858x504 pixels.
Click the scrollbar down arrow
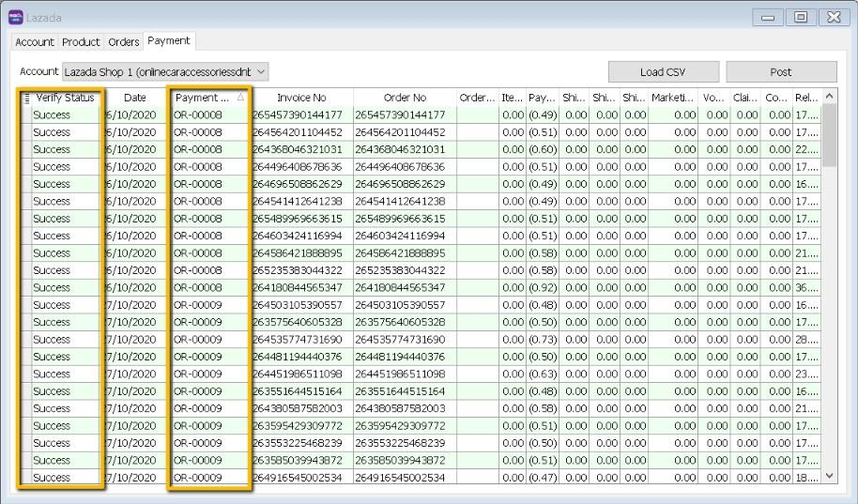[x=829, y=477]
